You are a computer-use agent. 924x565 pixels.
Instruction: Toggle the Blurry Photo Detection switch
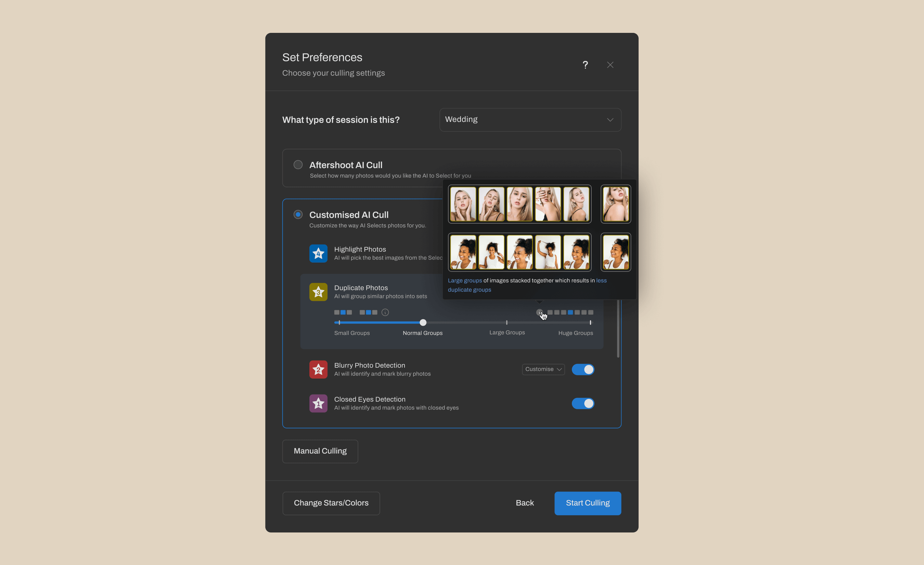click(583, 369)
